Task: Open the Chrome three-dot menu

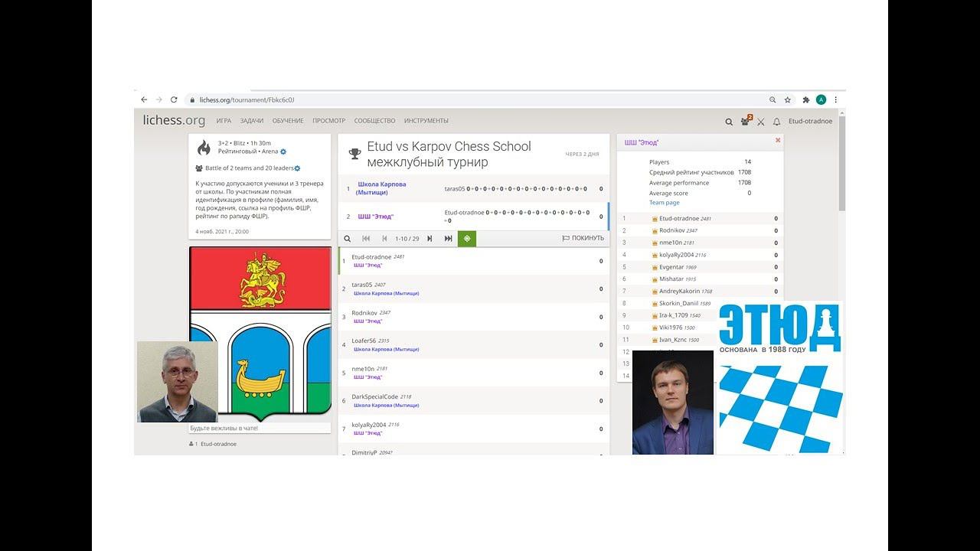Action: 836,99
